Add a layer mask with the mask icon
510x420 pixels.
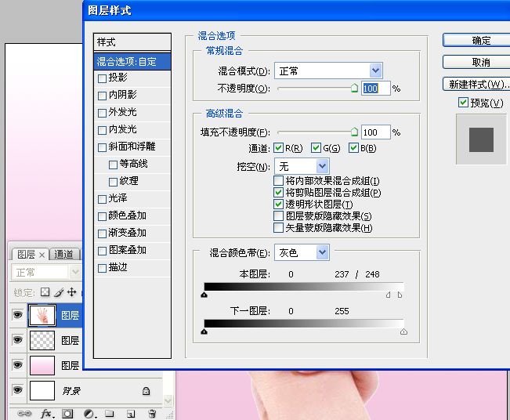[67, 414]
